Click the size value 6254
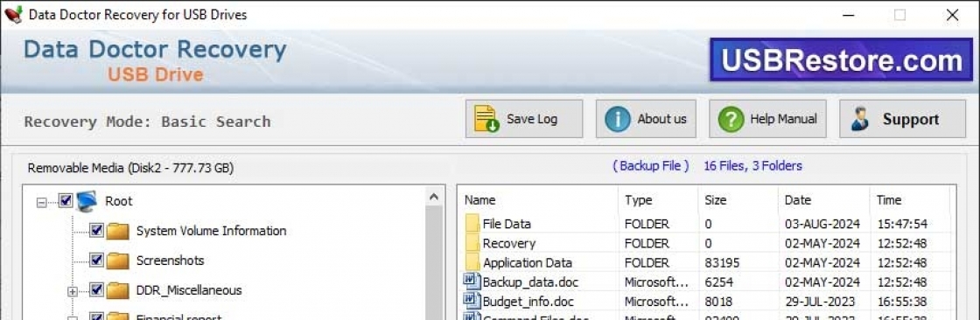The height and width of the screenshot is (320, 980). tap(718, 282)
